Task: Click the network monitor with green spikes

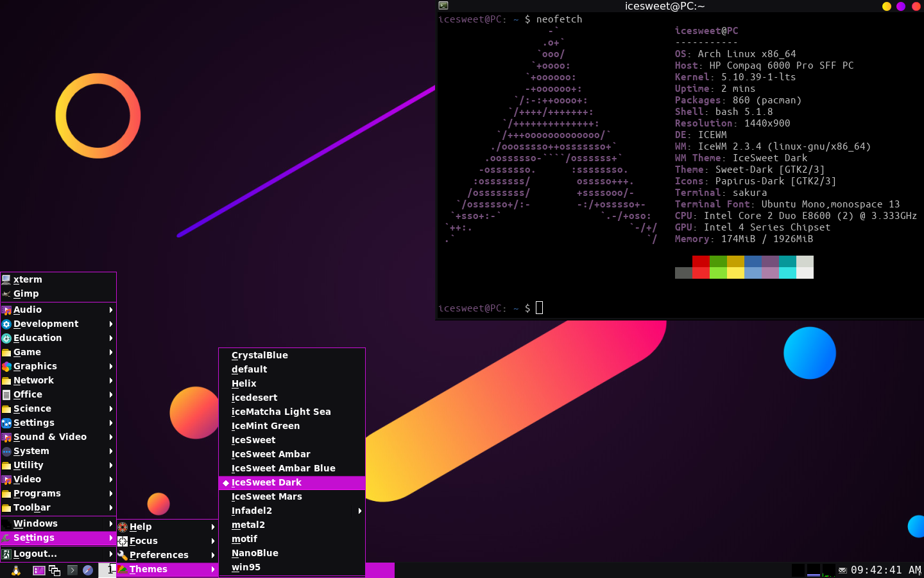Action: [x=828, y=570]
